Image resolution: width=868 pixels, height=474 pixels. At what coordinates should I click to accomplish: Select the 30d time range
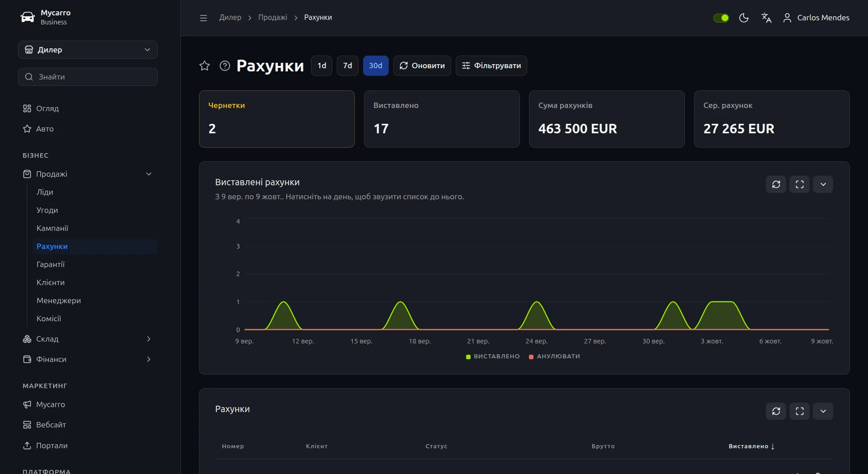tap(376, 66)
